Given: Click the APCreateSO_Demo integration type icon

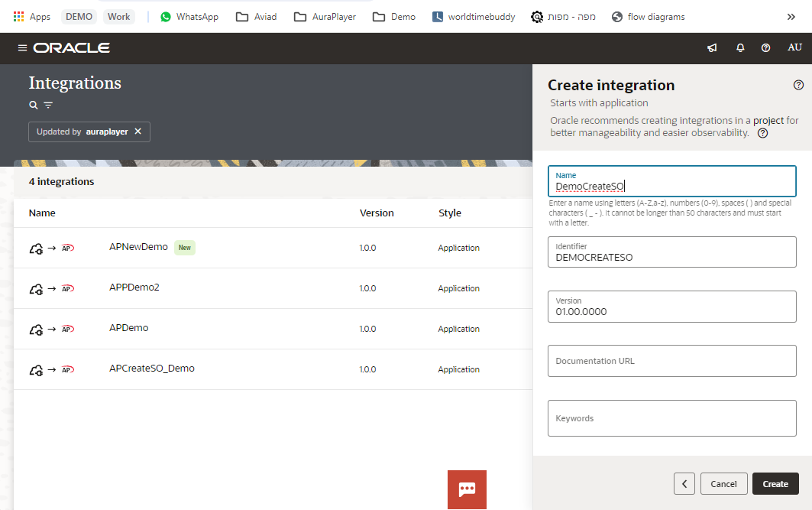Looking at the screenshot, I should [x=52, y=369].
